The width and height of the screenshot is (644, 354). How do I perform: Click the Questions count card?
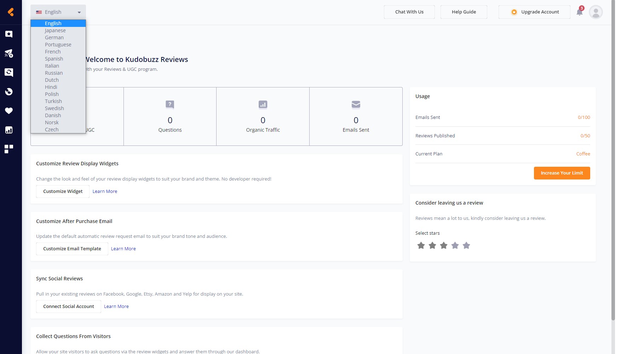(170, 116)
